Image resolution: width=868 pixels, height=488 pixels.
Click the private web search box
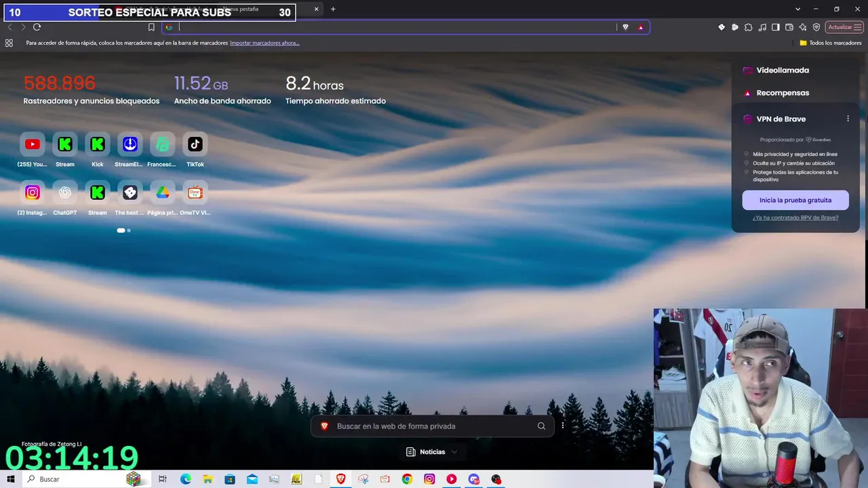click(432, 426)
